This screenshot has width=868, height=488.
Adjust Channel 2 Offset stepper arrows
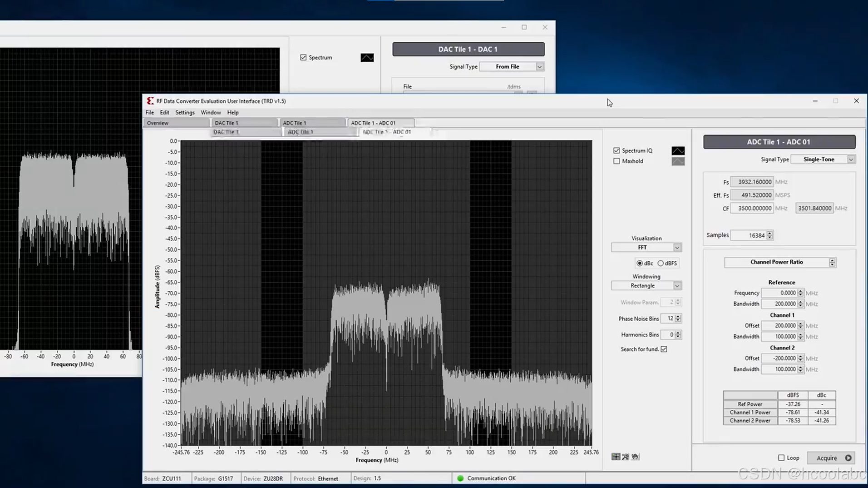pyautogui.click(x=800, y=359)
